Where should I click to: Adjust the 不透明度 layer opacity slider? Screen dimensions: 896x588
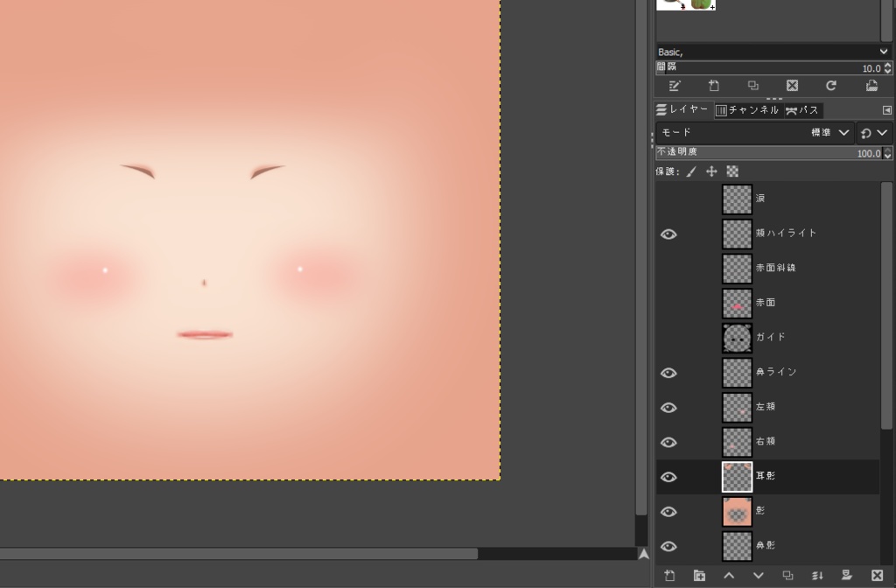(769, 152)
